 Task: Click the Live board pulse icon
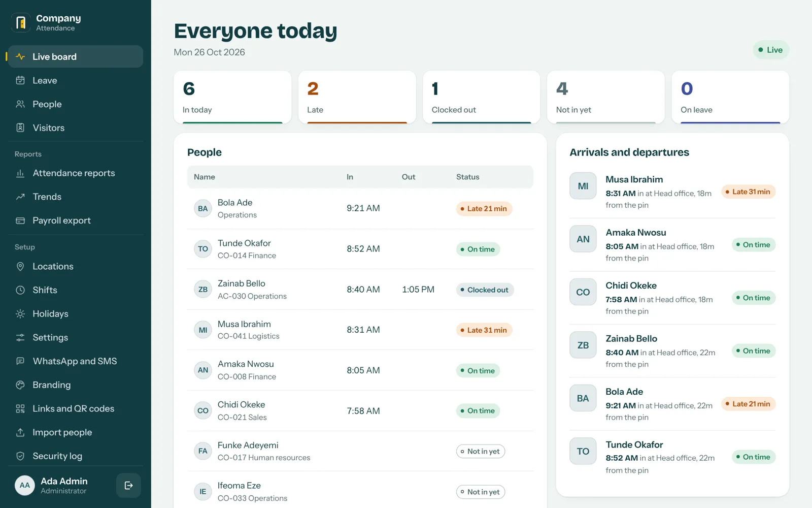pos(20,56)
